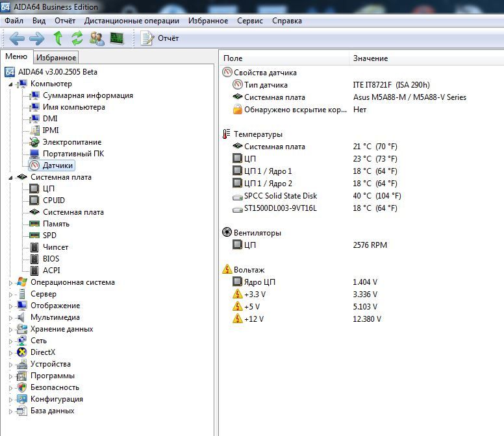Expand the Устройства tree node
504x436 pixels.
pos(10,365)
